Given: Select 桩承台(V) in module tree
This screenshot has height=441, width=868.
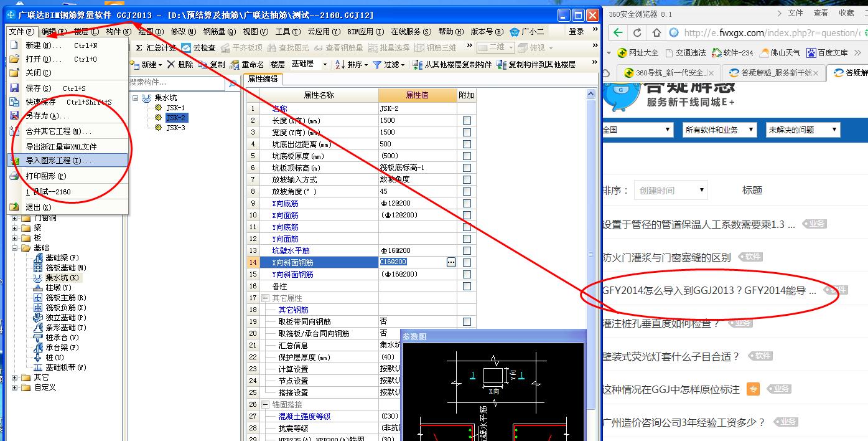Looking at the screenshot, I should coord(62,338).
